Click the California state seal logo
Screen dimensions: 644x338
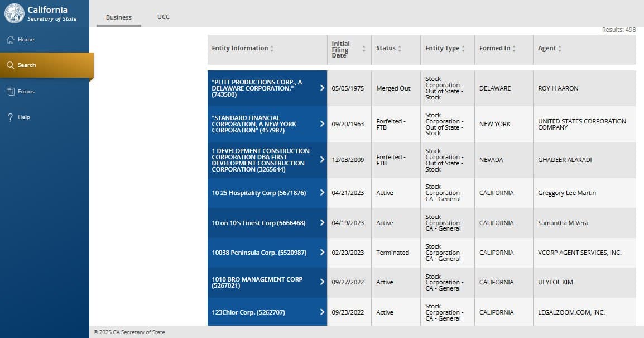click(15, 13)
